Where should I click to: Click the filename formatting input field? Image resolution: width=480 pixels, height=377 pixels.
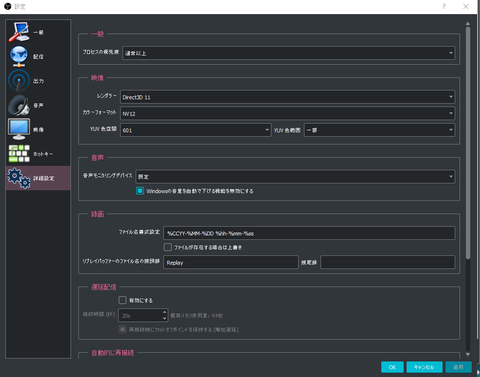tap(309, 233)
